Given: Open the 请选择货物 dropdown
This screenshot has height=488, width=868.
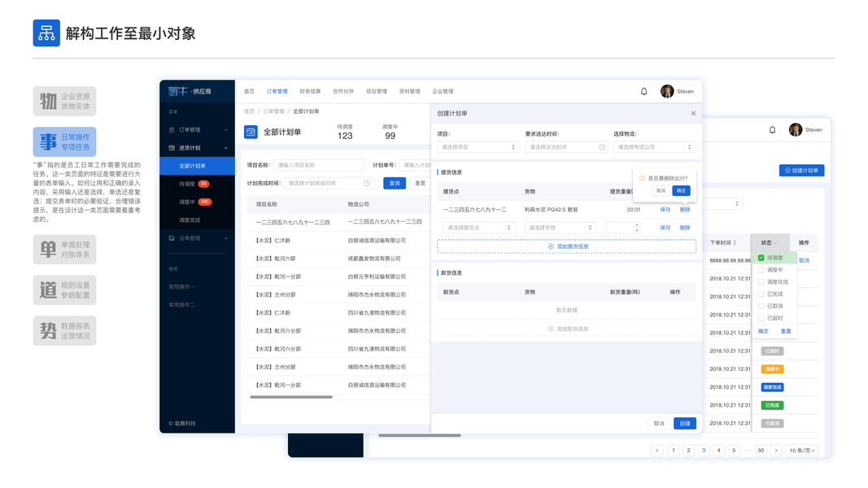Looking at the screenshot, I should (560, 228).
